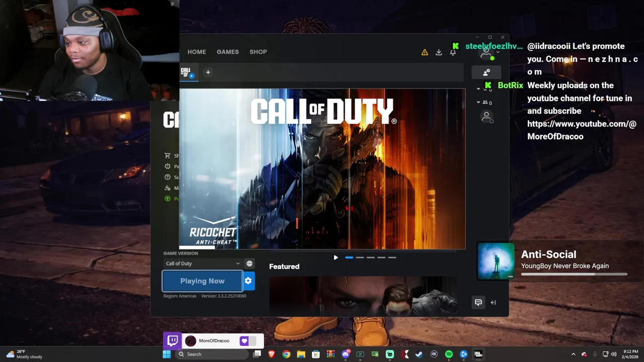Click the Version: 3.3.2.25210069 text

pos(224,296)
